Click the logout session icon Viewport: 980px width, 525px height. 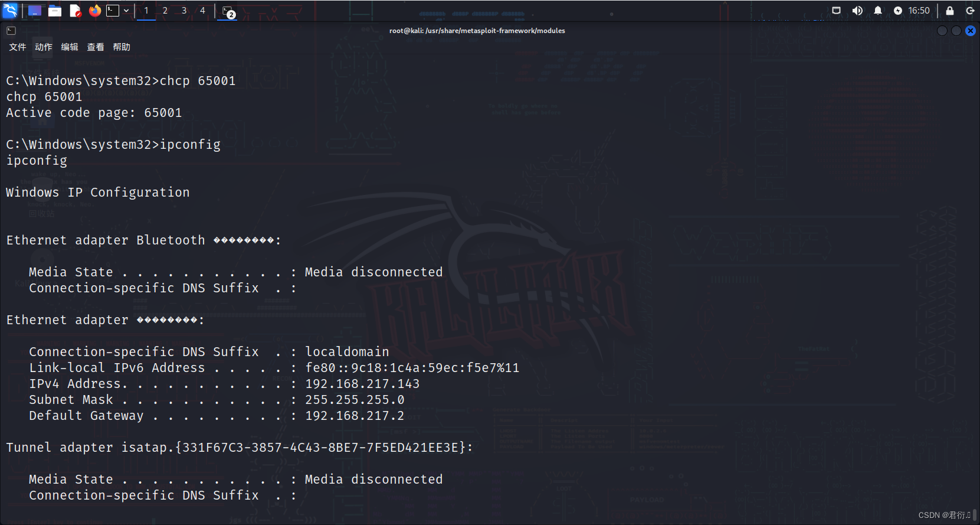(970, 11)
